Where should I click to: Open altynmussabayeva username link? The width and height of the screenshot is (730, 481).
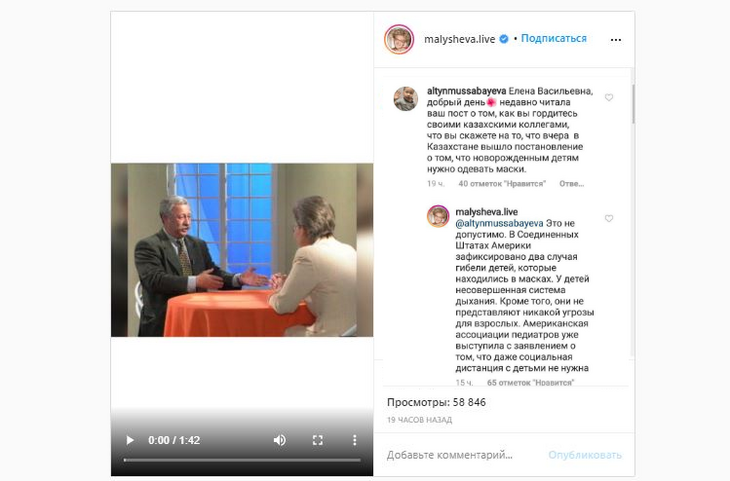[x=466, y=91]
